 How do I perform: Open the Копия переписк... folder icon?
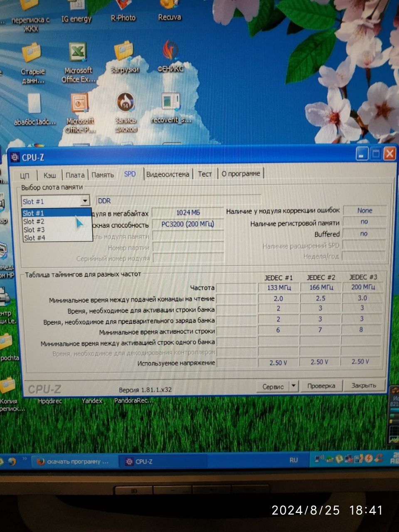click(x=9, y=395)
